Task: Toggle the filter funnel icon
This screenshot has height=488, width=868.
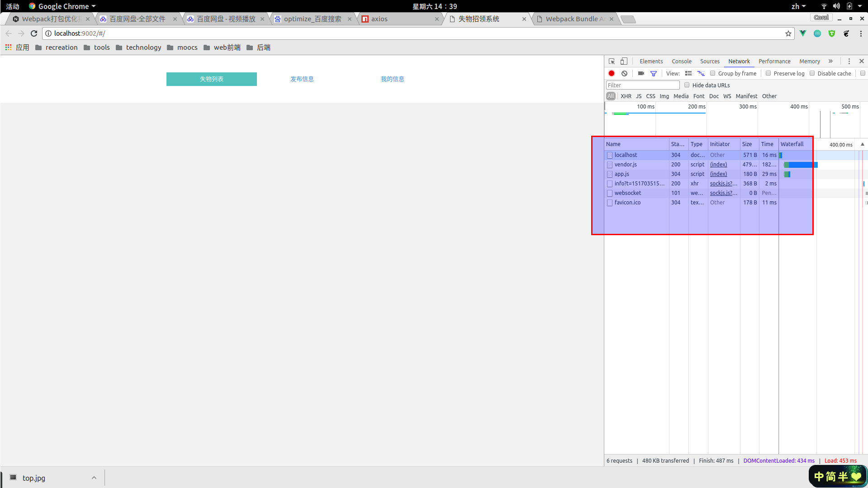Action: 654,73
